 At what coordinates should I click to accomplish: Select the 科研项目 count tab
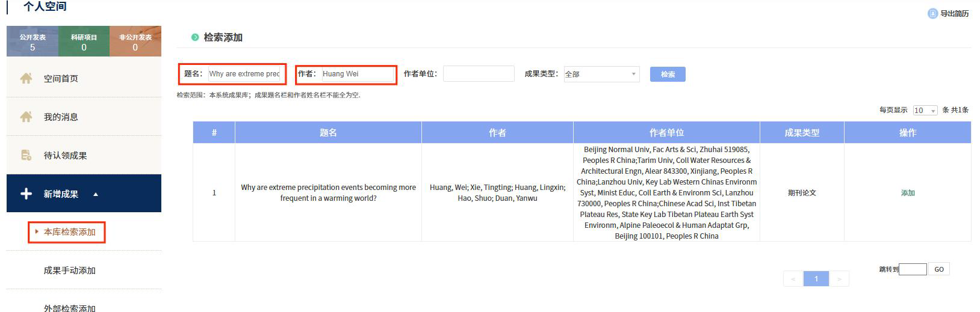[x=84, y=41]
